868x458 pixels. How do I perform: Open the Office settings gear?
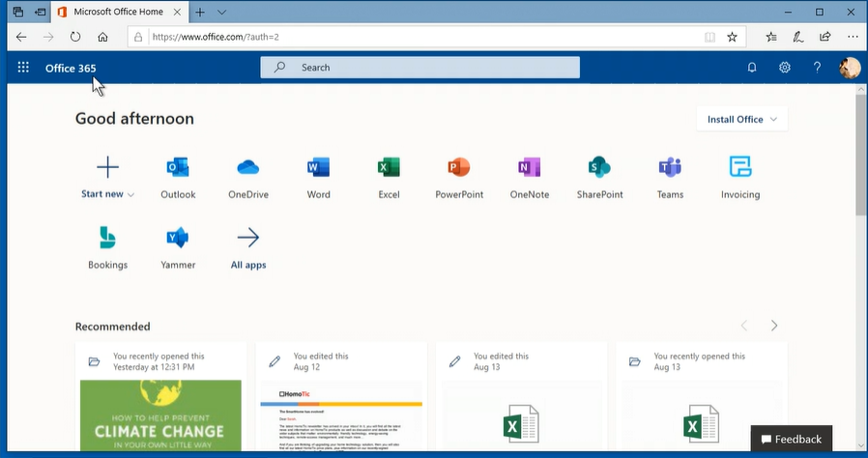click(785, 68)
